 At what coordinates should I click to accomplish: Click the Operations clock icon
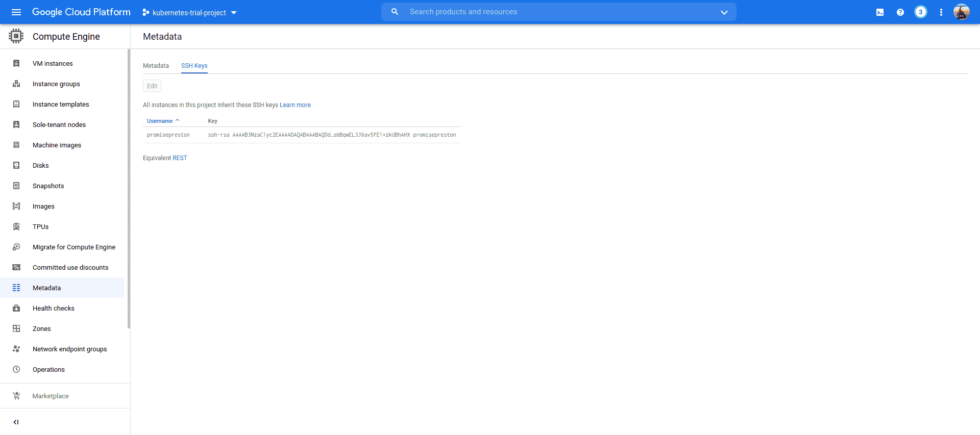pos(16,369)
